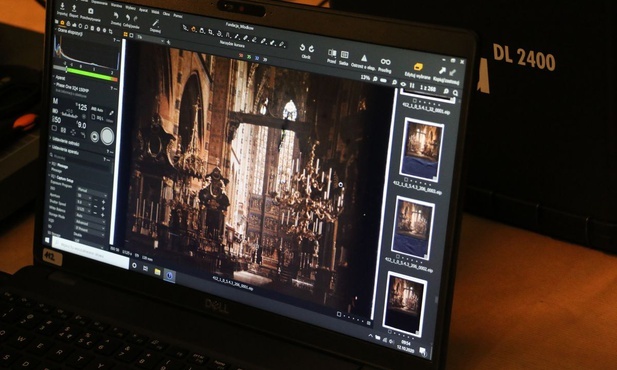Click the copy adjustments up-arrow icon

pyautogui.click(x=442, y=70)
